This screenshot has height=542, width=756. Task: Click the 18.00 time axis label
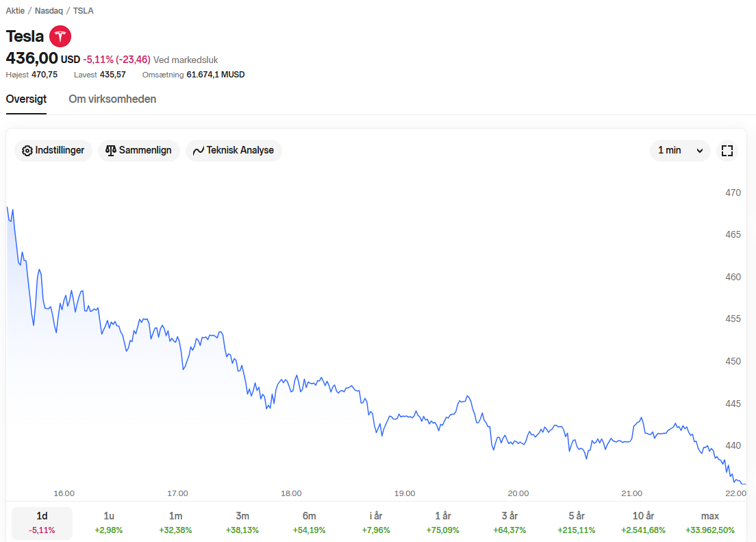(291, 493)
